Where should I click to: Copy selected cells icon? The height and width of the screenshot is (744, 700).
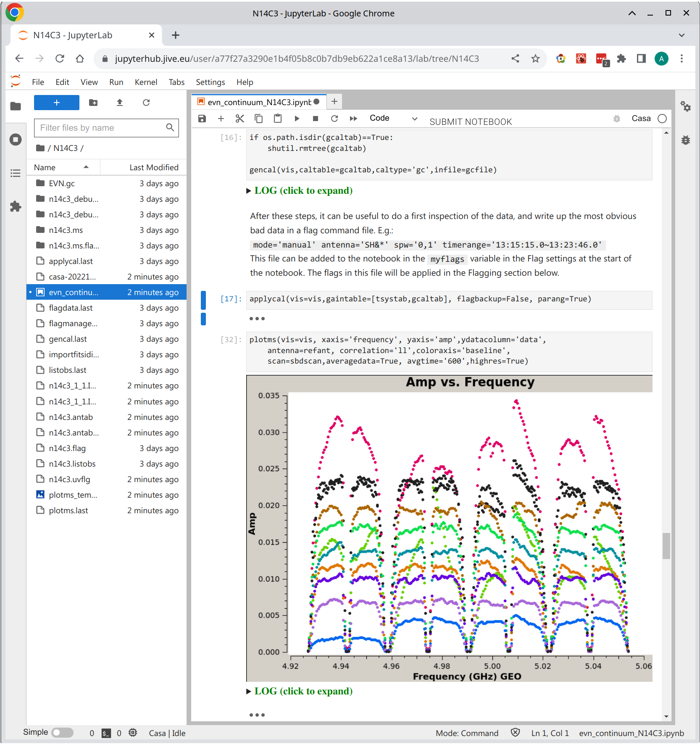point(259,119)
